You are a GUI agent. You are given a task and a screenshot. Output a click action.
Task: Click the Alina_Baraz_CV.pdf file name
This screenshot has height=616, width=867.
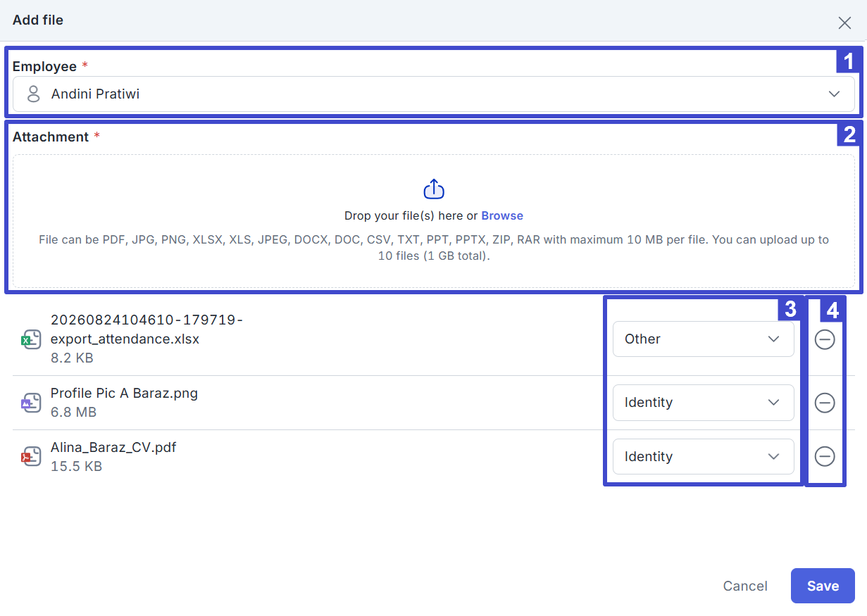click(113, 448)
